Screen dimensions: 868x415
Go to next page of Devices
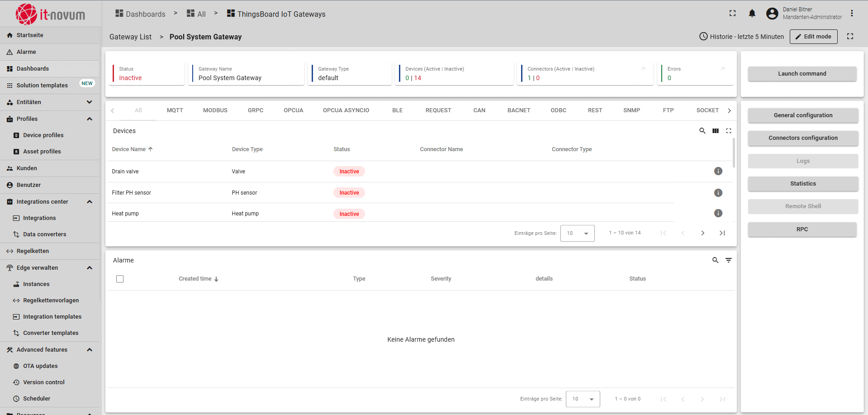pos(702,233)
